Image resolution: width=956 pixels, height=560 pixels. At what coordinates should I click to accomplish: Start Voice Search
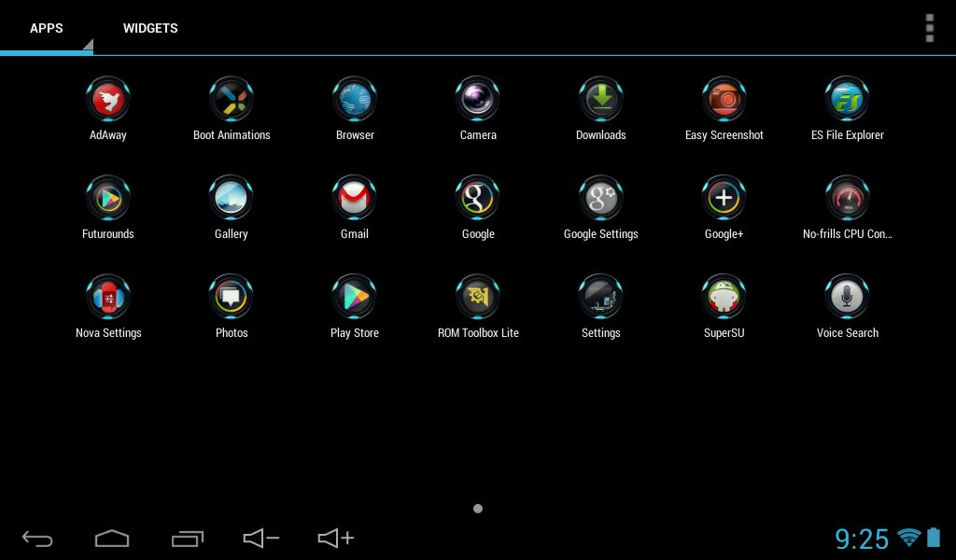pyautogui.click(x=847, y=298)
